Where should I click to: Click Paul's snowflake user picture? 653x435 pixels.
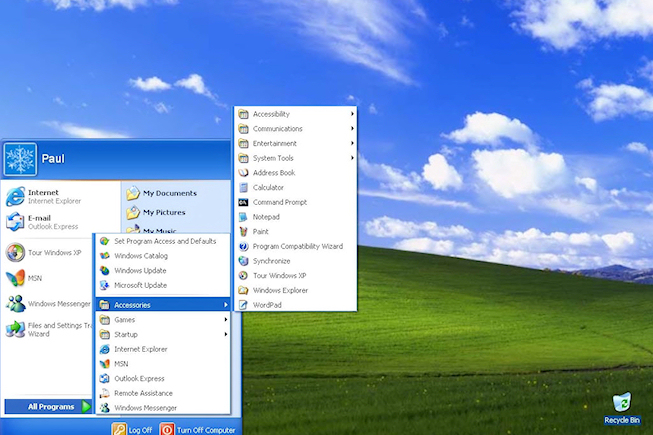(x=20, y=159)
